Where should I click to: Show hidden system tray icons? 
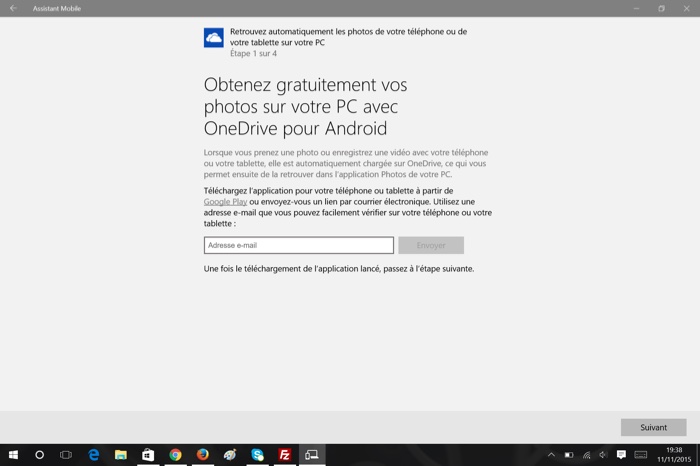pyautogui.click(x=551, y=455)
